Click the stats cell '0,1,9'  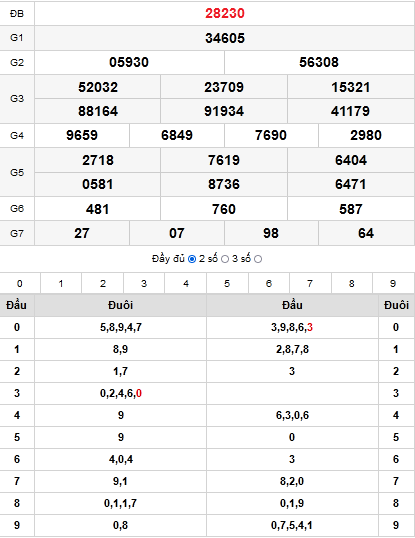pos(292,503)
